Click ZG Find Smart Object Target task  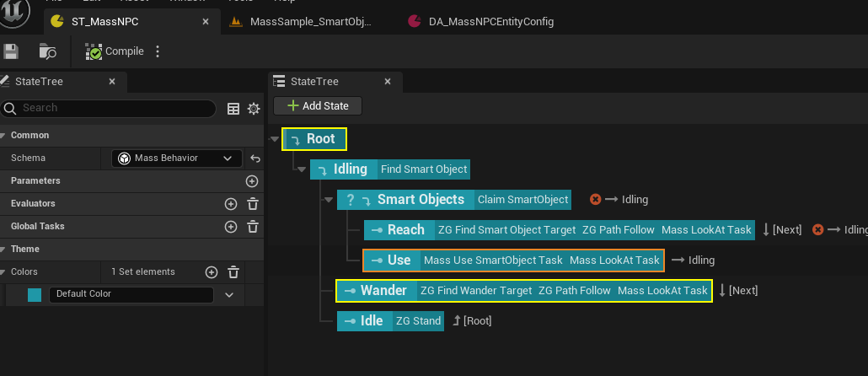point(506,230)
